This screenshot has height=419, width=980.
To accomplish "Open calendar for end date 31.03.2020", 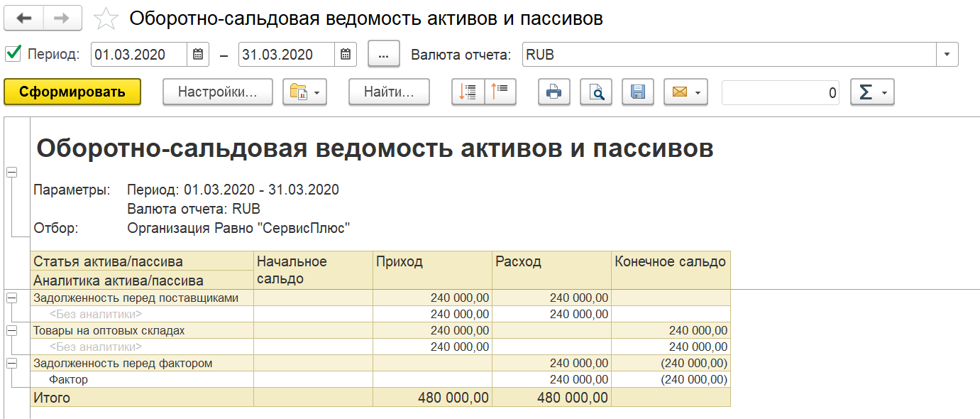I will tap(345, 55).
